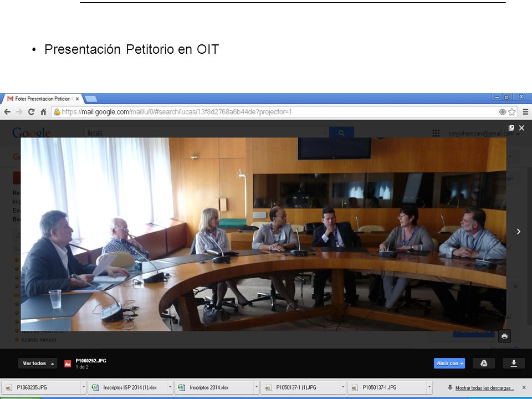Open the P1050137-1 (1).JPG download options arrow
Image resolution: width=532 pixels, height=399 pixels.
(343, 387)
